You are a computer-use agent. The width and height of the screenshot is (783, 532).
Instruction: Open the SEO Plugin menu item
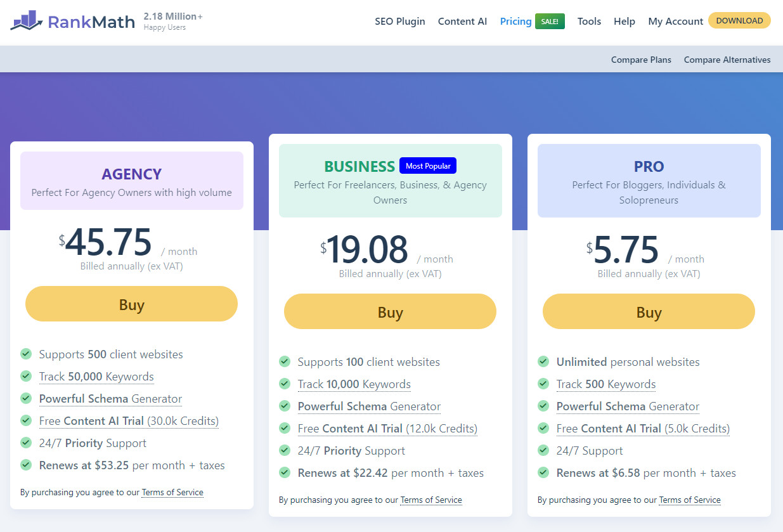click(400, 21)
